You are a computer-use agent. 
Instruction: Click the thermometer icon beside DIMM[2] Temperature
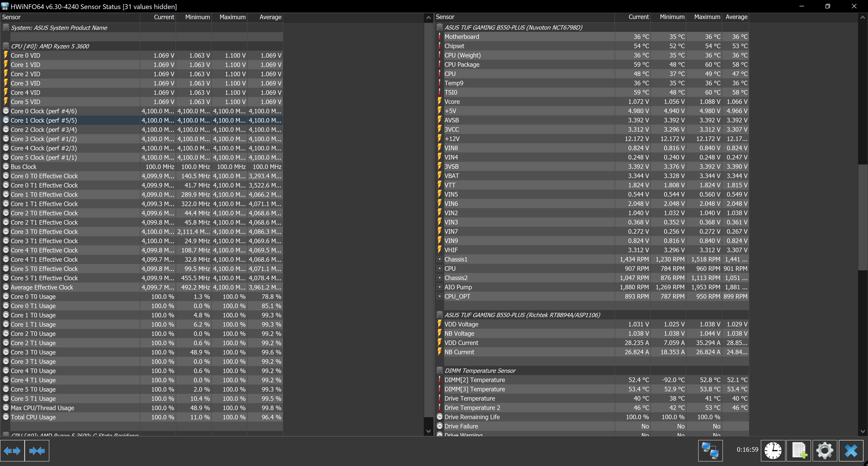[439, 380]
